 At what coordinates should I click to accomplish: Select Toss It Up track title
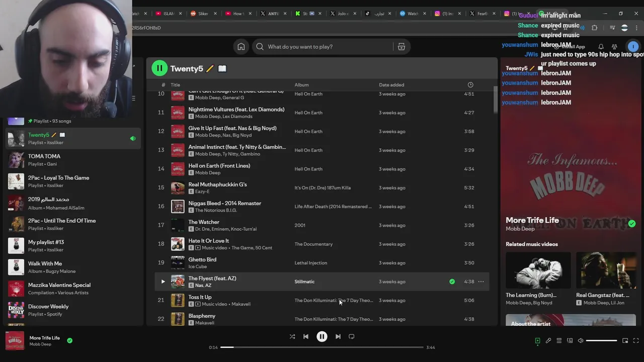coord(200,297)
